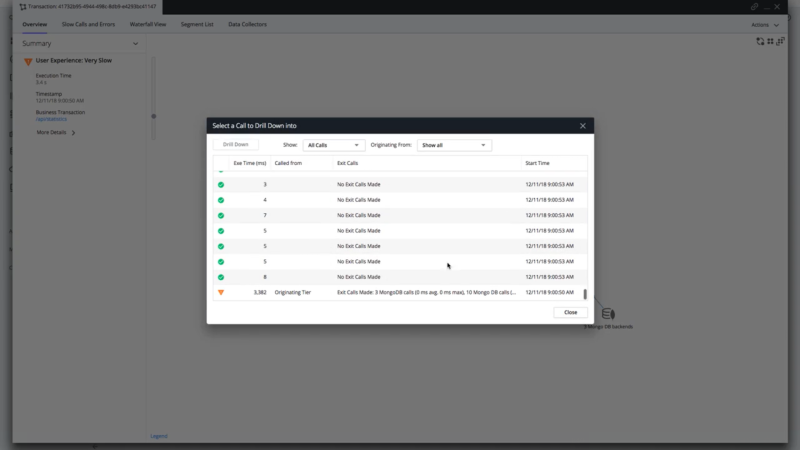This screenshot has height=450, width=800.
Task: Click the green check icon for 7 ms call
Action: [x=221, y=215]
